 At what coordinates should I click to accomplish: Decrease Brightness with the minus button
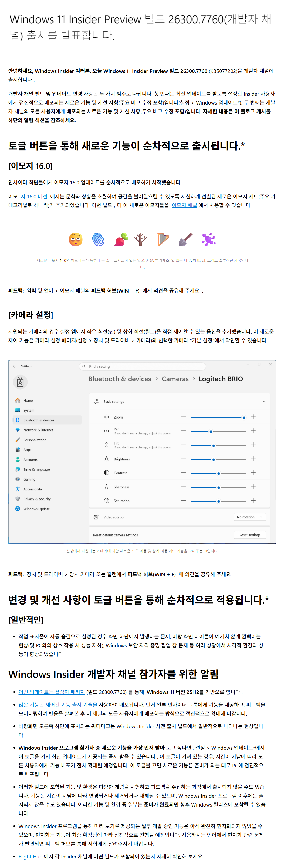[x=183, y=459]
